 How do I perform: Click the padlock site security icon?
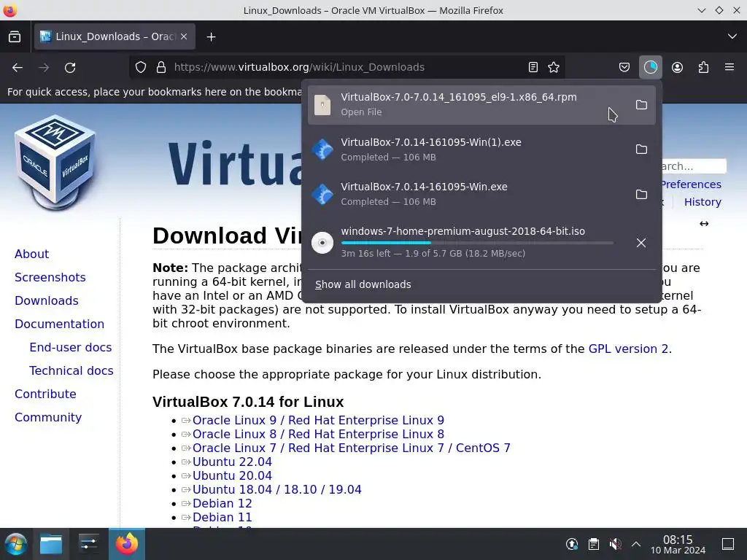[x=161, y=67]
